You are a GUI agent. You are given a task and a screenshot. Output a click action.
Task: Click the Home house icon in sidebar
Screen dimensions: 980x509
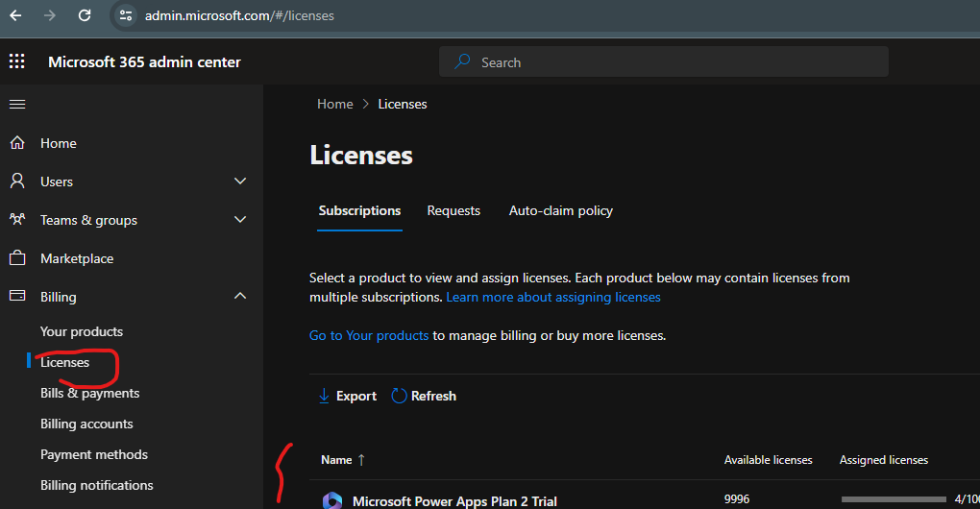pos(17,143)
